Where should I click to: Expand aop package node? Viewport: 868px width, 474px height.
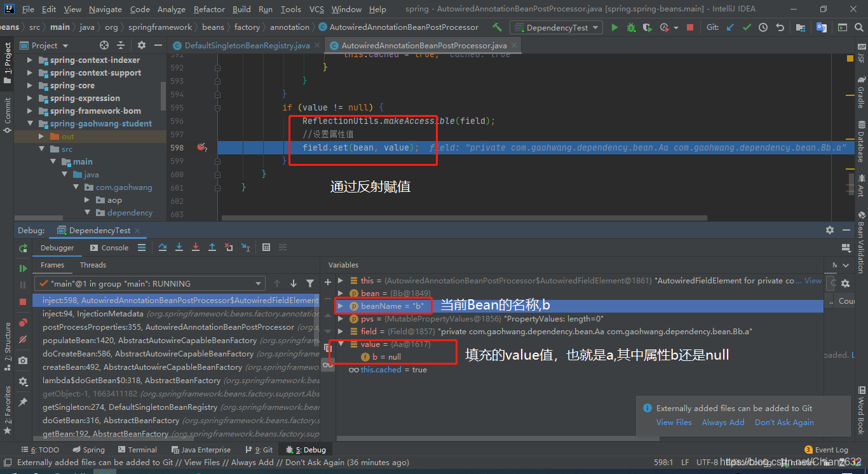(88, 200)
